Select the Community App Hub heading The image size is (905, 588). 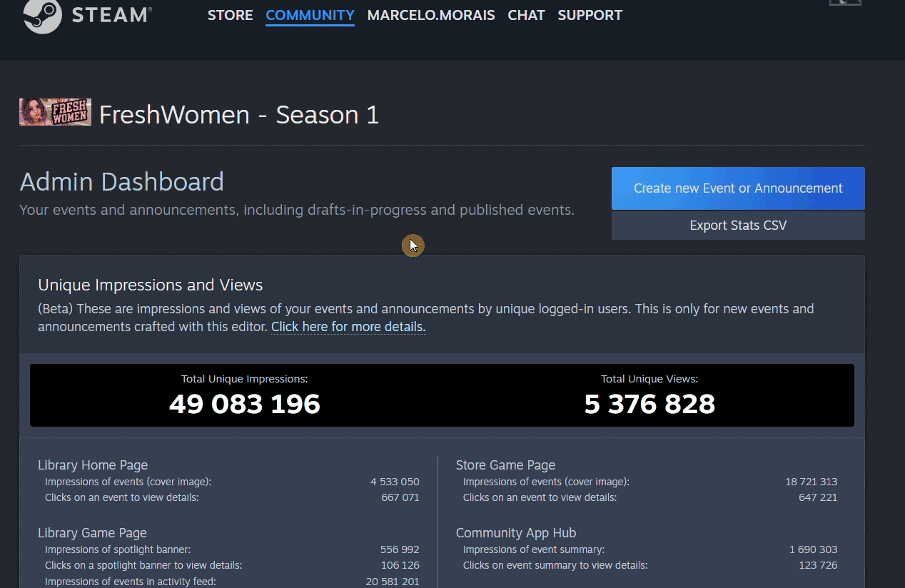516,533
